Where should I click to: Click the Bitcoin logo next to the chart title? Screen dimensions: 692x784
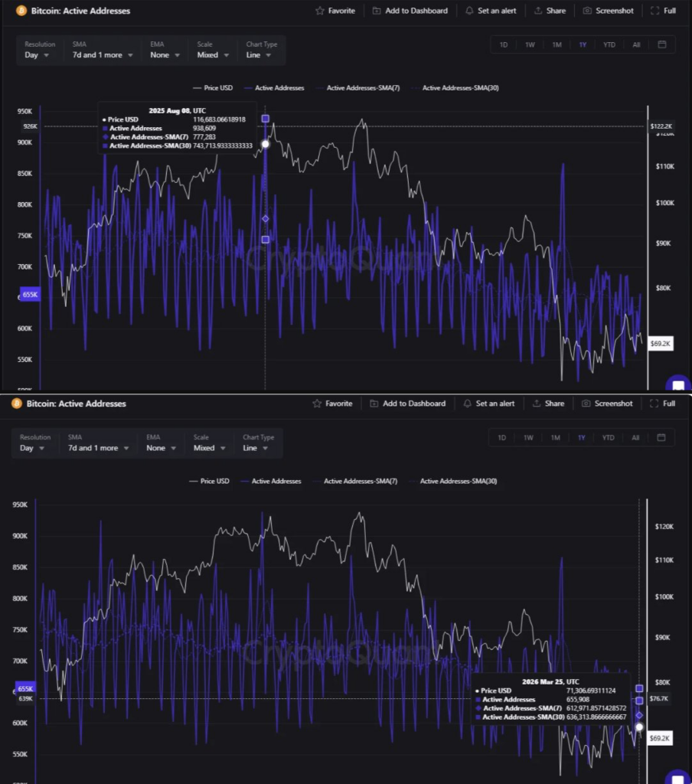(21, 10)
